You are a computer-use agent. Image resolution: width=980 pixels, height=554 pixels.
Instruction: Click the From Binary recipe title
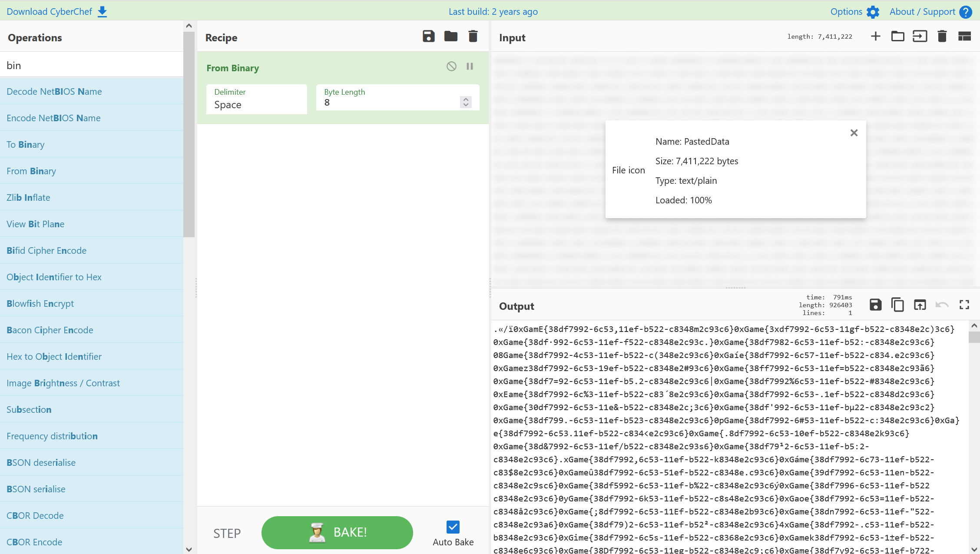pyautogui.click(x=232, y=68)
